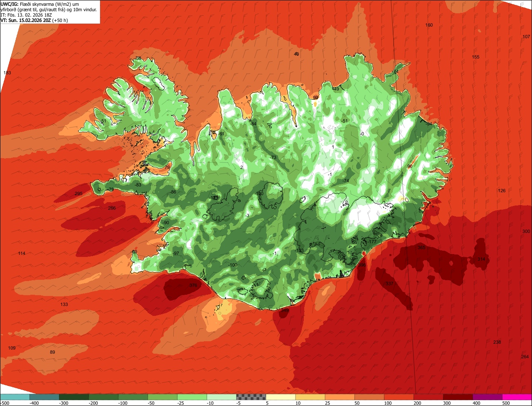The height and width of the screenshot is (406, 532).
Task: Click the value '349' on the map
Action: tap(285, 310)
